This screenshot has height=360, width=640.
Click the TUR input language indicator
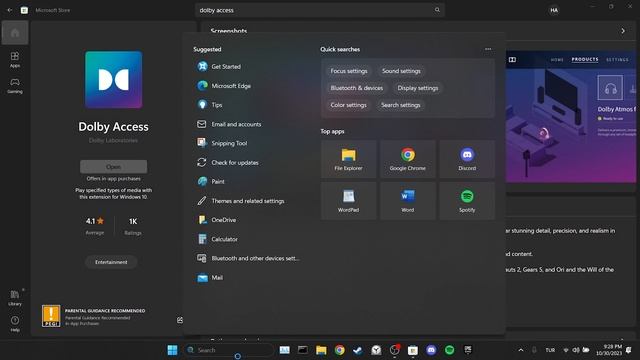550,350
